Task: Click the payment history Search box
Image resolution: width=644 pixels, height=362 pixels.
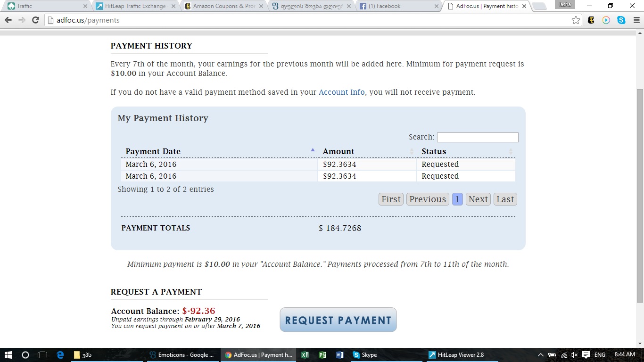Action: pos(478,137)
